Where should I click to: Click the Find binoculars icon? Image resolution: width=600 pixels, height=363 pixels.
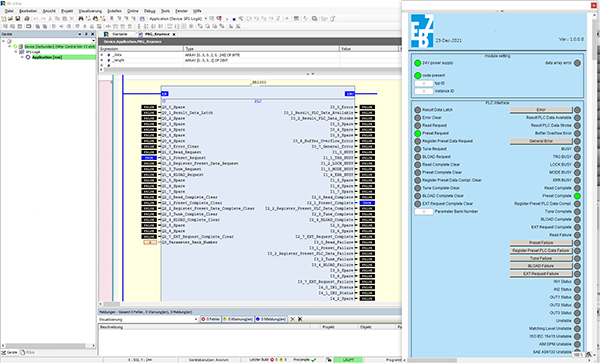81,18
